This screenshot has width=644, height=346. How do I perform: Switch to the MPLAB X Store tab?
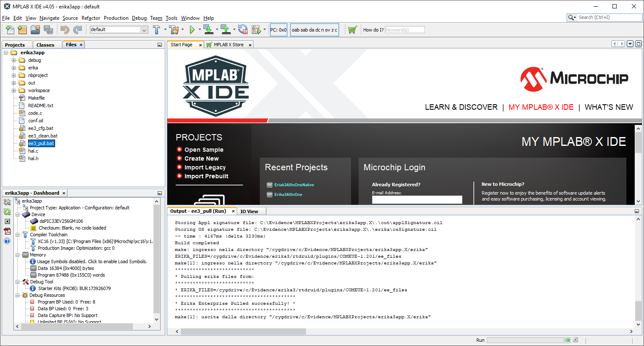point(229,45)
